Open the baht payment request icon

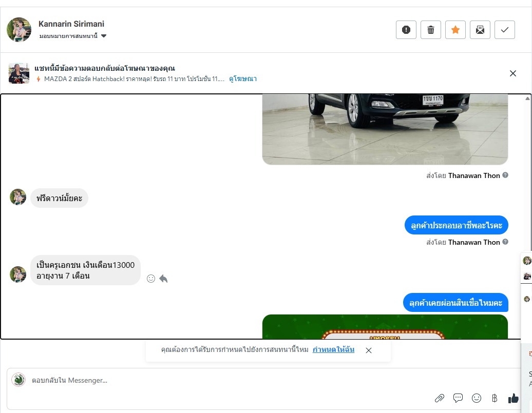[495, 398]
